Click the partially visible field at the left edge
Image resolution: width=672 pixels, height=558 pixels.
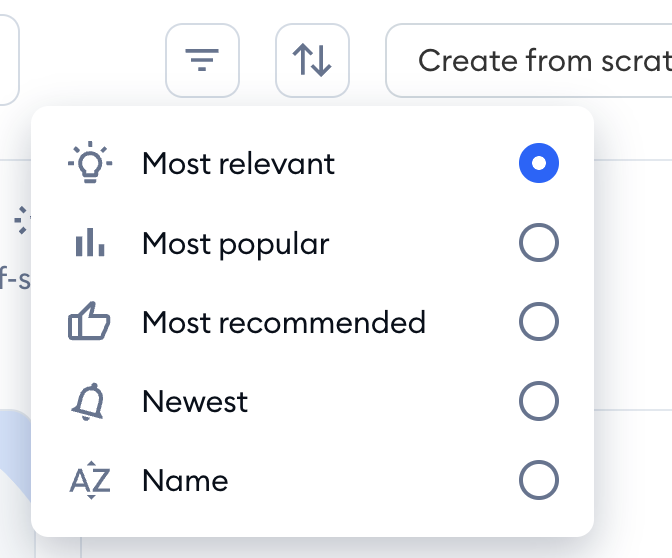point(9,60)
